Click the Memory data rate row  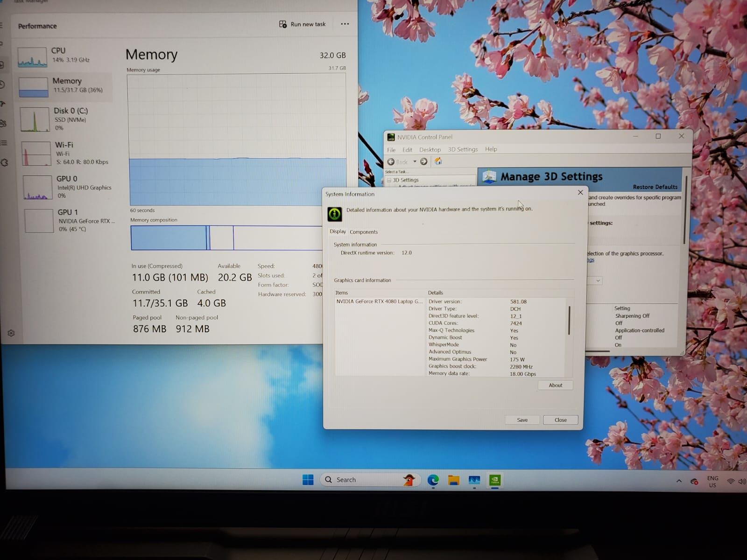pos(496,374)
